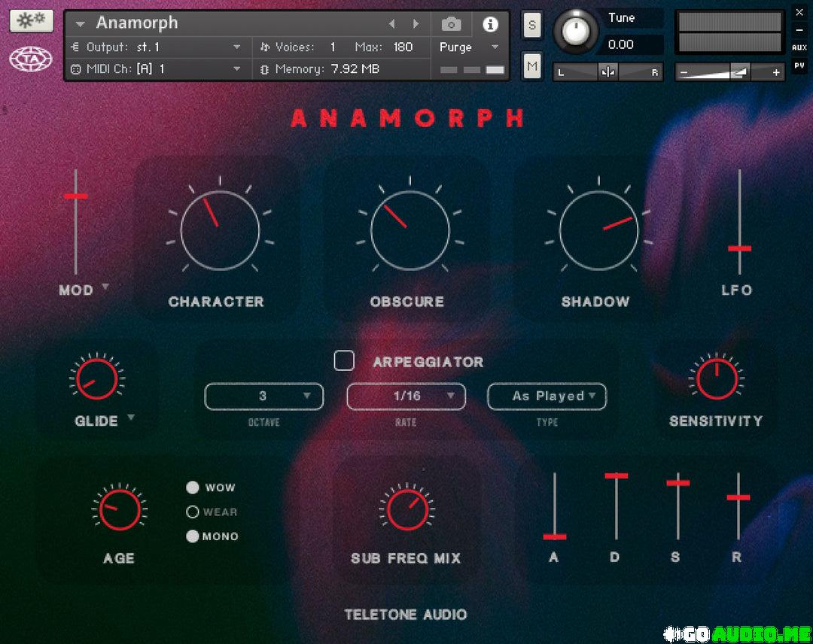Click the Release (R) slider handle
813x644 pixels.
pos(738,497)
